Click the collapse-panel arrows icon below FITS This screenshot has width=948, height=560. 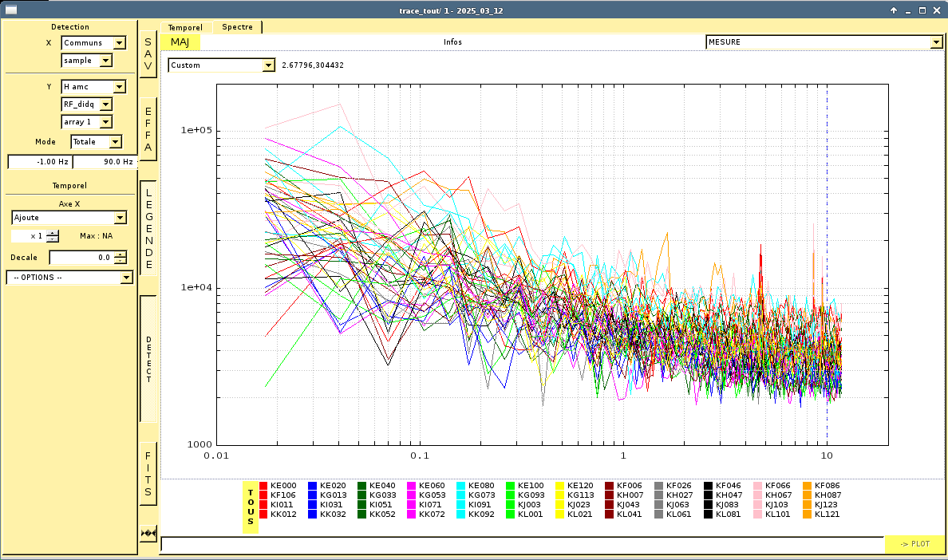pyautogui.click(x=148, y=532)
